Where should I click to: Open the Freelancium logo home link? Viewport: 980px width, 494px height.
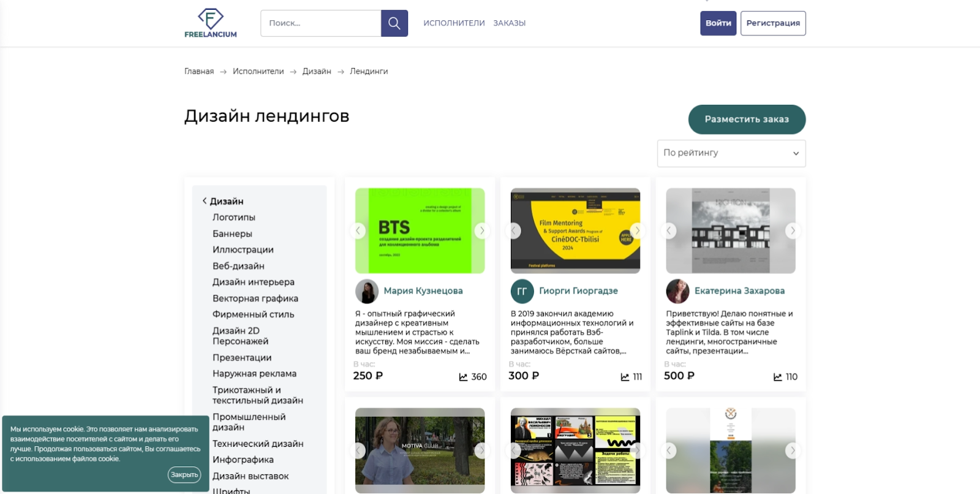click(x=210, y=23)
